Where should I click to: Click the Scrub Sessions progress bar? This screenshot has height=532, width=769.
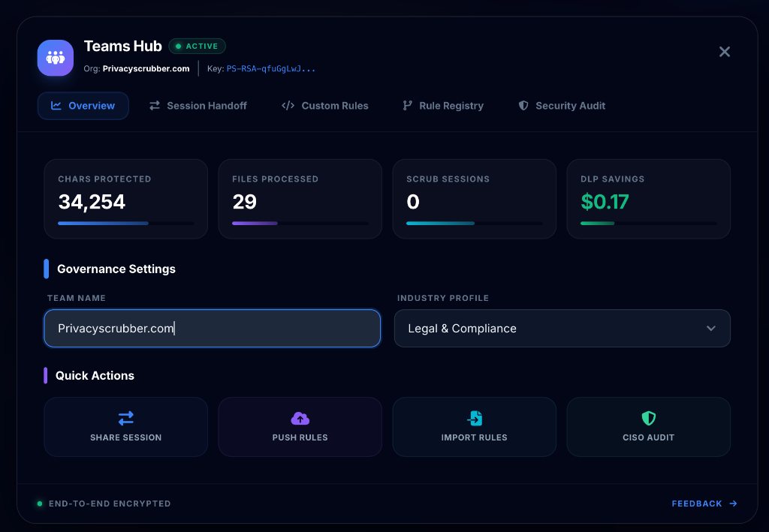point(475,224)
